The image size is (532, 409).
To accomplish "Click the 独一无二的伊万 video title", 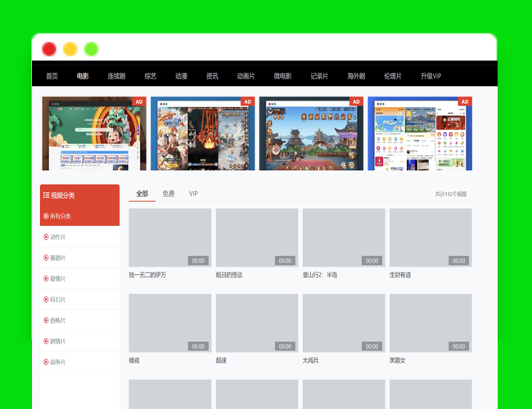I will (x=147, y=275).
